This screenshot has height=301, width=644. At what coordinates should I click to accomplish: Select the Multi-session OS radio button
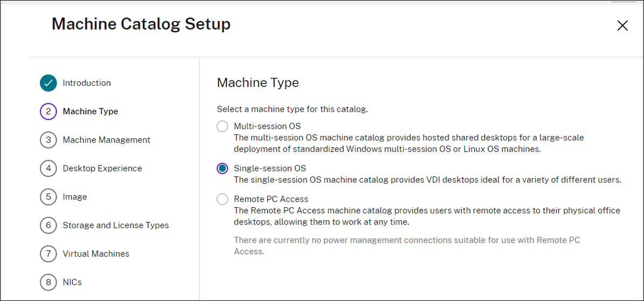(222, 126)
